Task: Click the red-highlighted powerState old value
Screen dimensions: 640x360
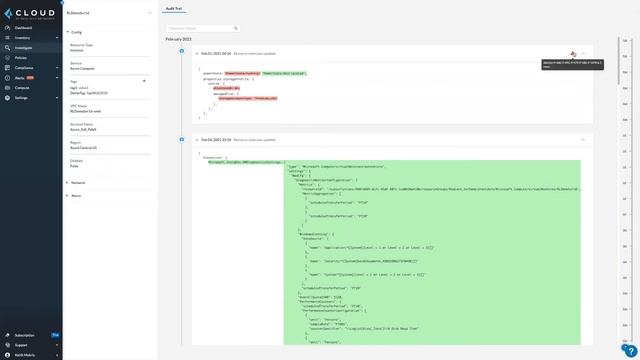Action: [x=242, y=73]
